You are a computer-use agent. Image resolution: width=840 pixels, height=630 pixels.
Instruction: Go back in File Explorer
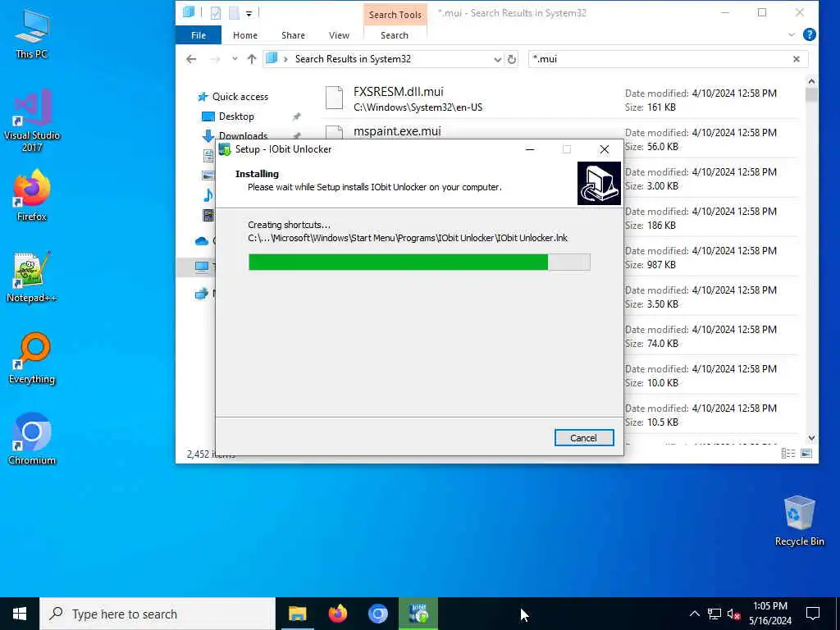click(x=191, y=59)
